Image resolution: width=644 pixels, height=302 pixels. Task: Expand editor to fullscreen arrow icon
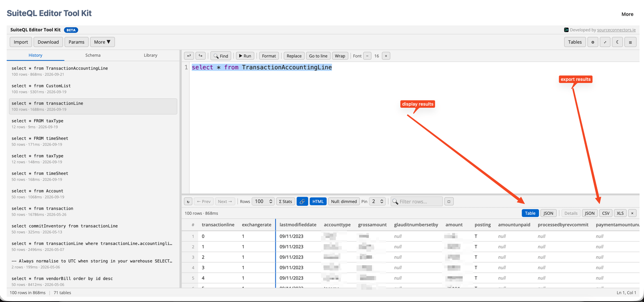point(605,42)
